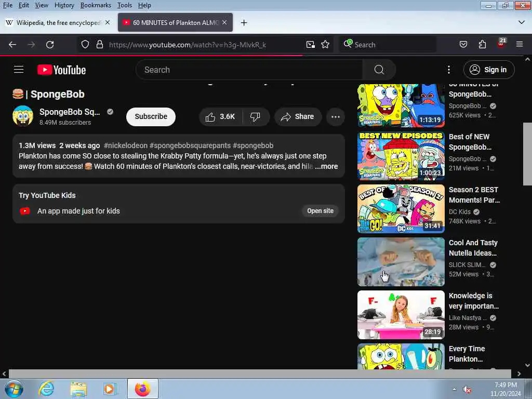Focus the YouTube search field
This screenshot has height=399, width=532.
[x=249, y=70]
